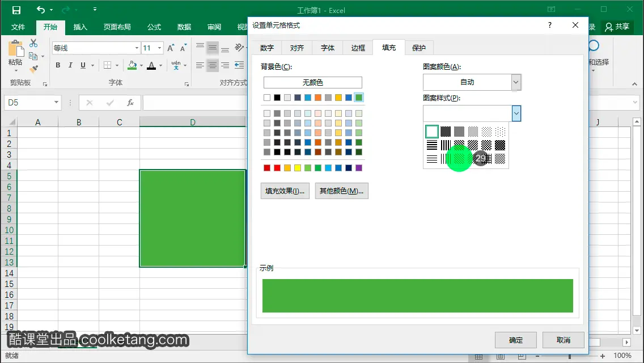Toggle middle vertical alignment
644x363 pixels.
(213, 48)
